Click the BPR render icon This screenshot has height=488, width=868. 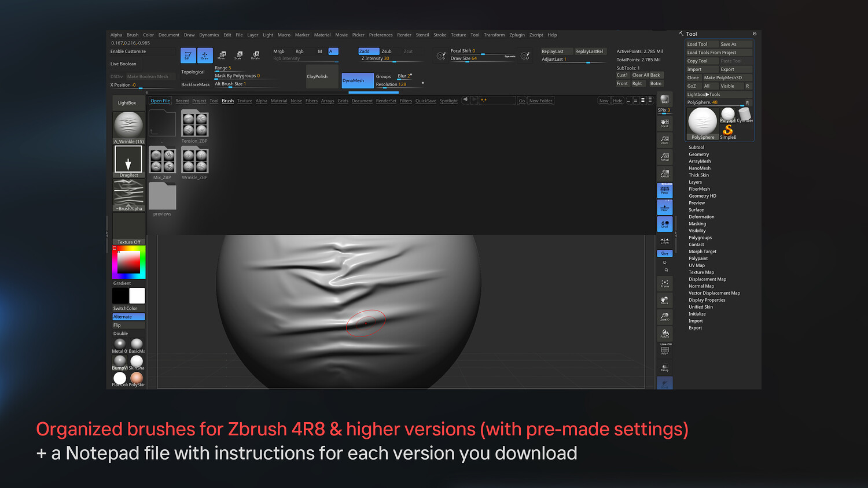[665, 99]
